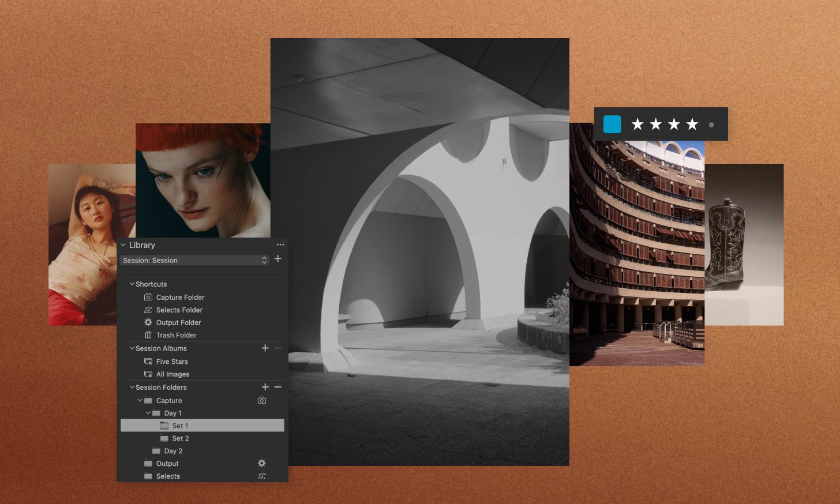Click the blue color tag swatch
This screenshot has height=504, width=840.
[612, 123]
